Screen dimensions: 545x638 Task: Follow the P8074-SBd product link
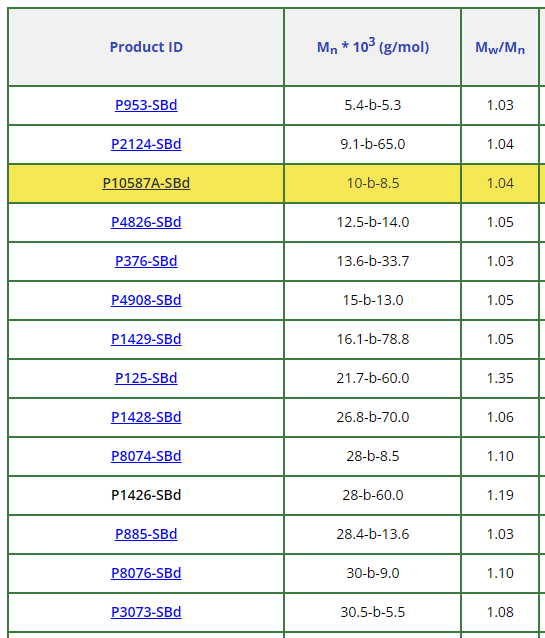(x=146, y=456)
